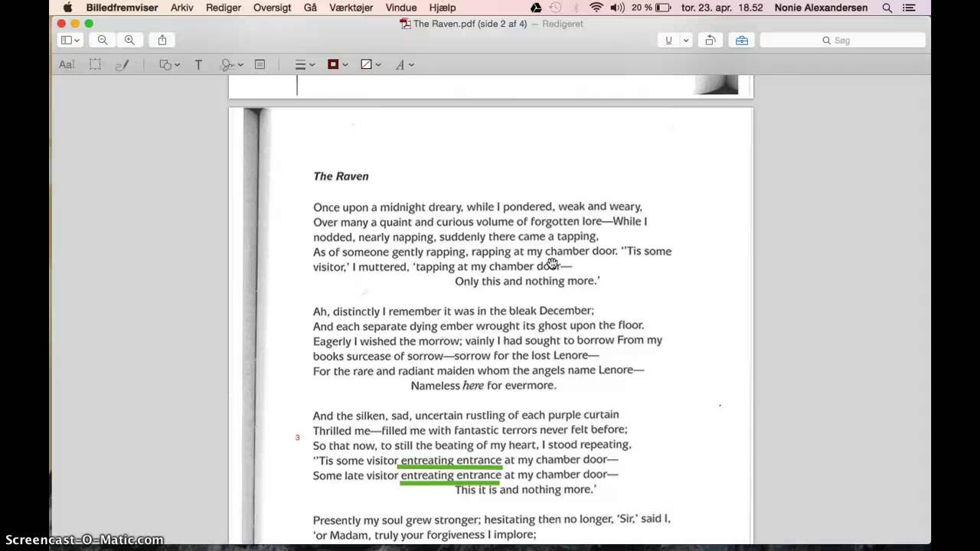Expand the highlight style dropdown arrow
Screen dimensions: 980x551
[686, 40]
